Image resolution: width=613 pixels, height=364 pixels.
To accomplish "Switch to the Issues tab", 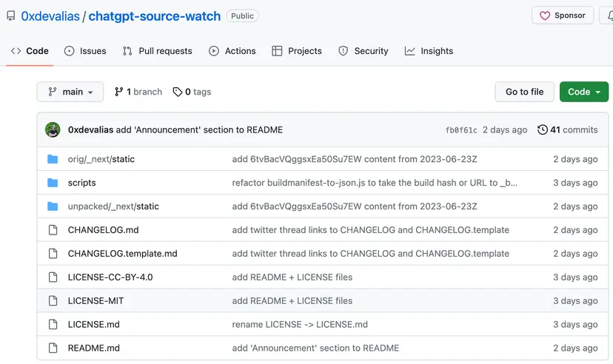I will pyautogui.click(x=85, y=51).
